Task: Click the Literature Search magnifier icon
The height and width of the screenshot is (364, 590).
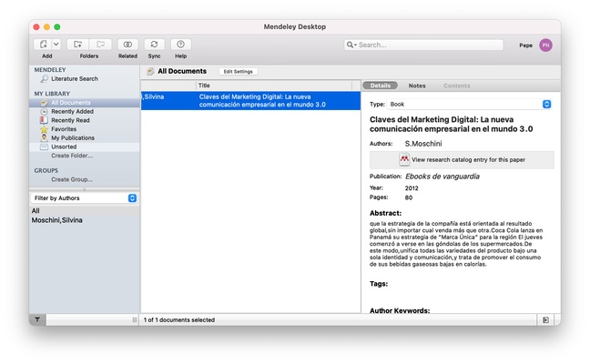Action: point(45,78)
